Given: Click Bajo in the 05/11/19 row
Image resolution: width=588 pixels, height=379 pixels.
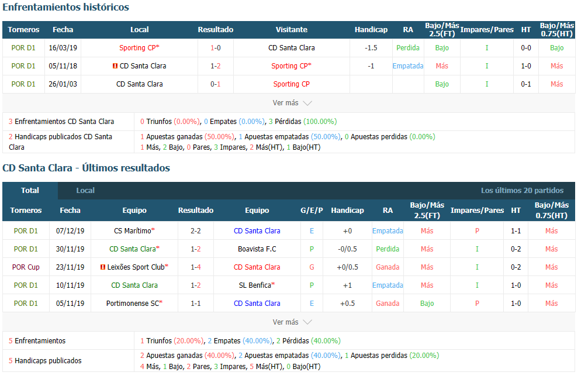Looking at the screenshot, I should [427, 303].
